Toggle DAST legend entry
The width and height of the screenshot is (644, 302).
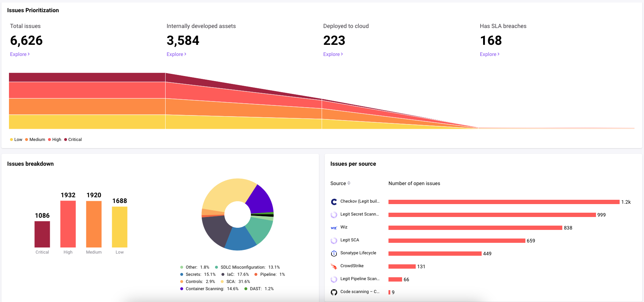259,289
